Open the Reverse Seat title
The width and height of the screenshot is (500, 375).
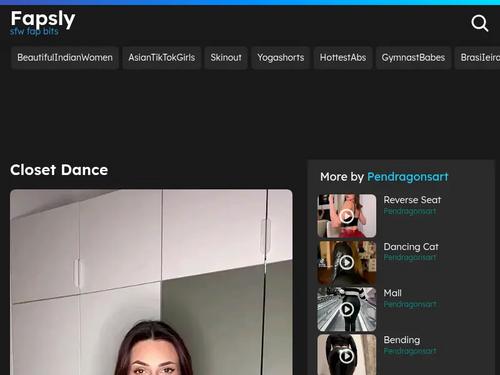tap(412, 200)
